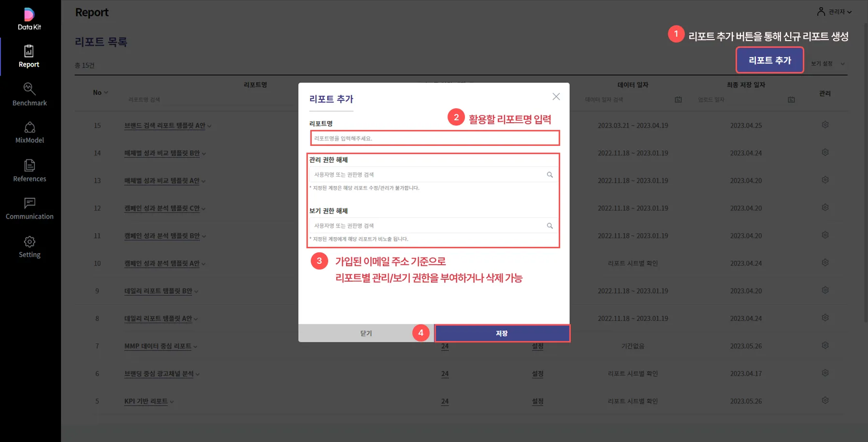
Task: Click 설정 link in row 6
Action: tap(538, 374)
